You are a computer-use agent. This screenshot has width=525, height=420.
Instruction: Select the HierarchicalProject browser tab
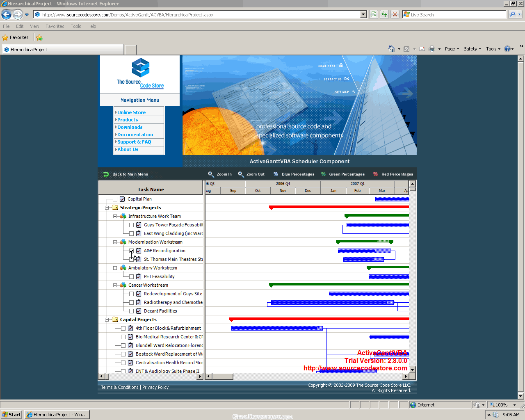pos(63,50)
